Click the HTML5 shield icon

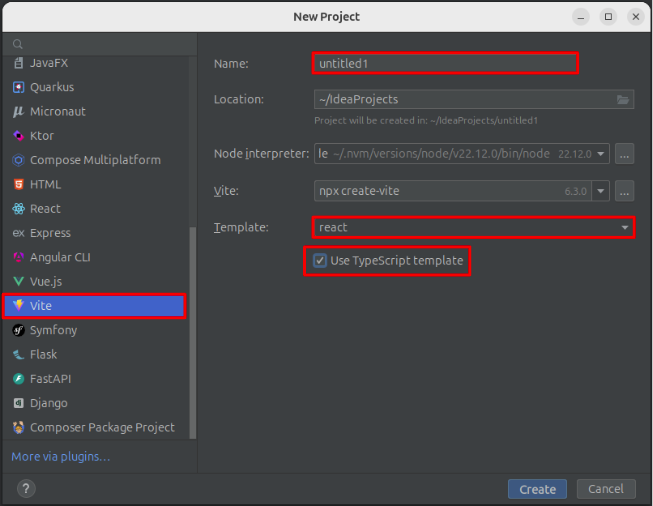click(18, 184)
